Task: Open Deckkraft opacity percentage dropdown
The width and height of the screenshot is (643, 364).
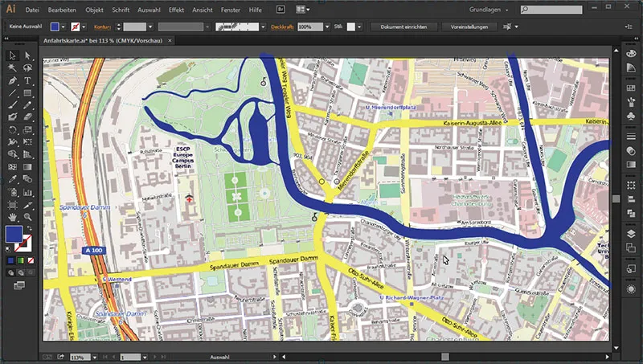Action: point(327,27)
